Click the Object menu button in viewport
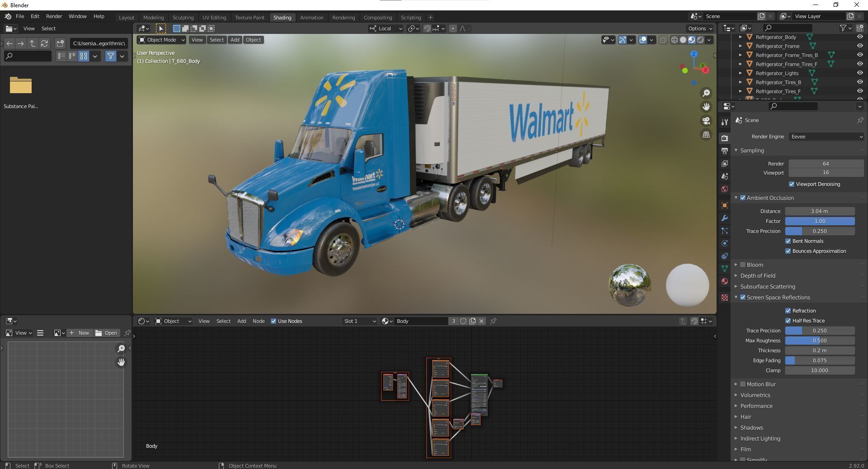Image resolution: width=868 pixels, height=469 pixels. (253, 40)
